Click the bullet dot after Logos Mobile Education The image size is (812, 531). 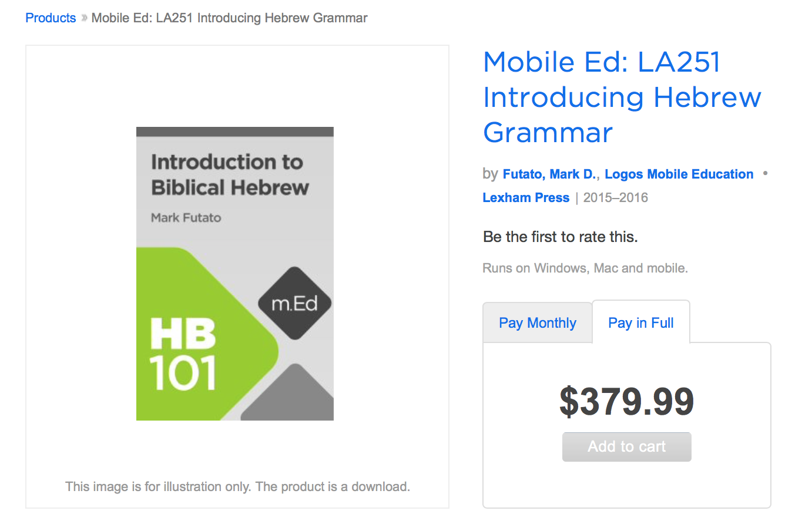pyautogui.click(x=765, y=173)
